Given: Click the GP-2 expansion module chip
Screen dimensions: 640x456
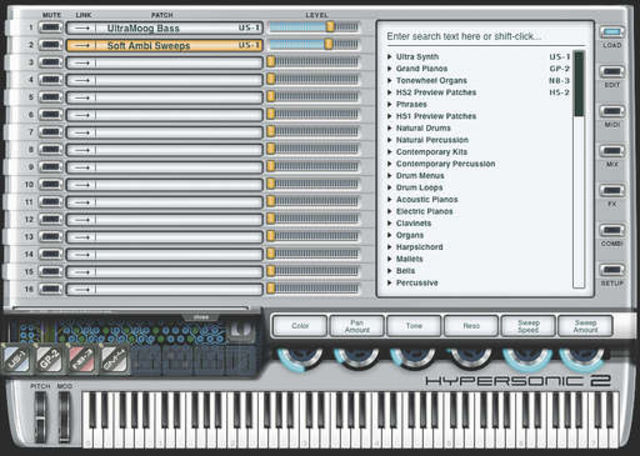Looking at the screenshot, I should pos(49,359).
